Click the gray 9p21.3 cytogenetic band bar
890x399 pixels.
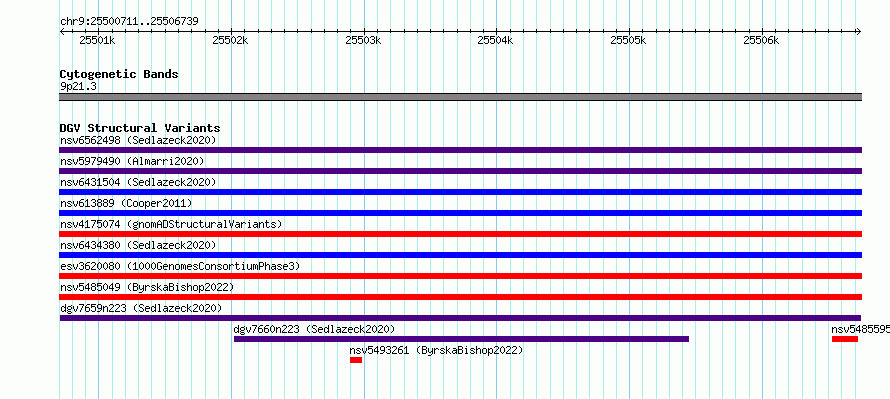click(x=460, y=97)
